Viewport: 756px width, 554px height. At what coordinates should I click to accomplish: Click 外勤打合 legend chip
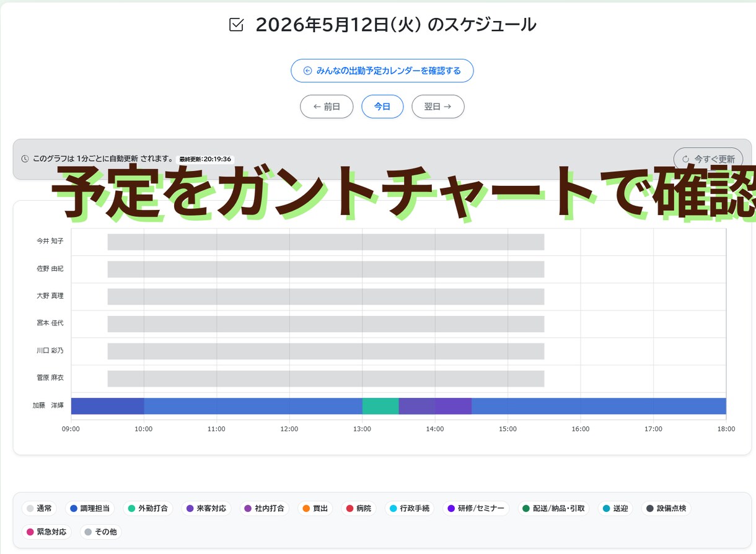tap(148, 509)
